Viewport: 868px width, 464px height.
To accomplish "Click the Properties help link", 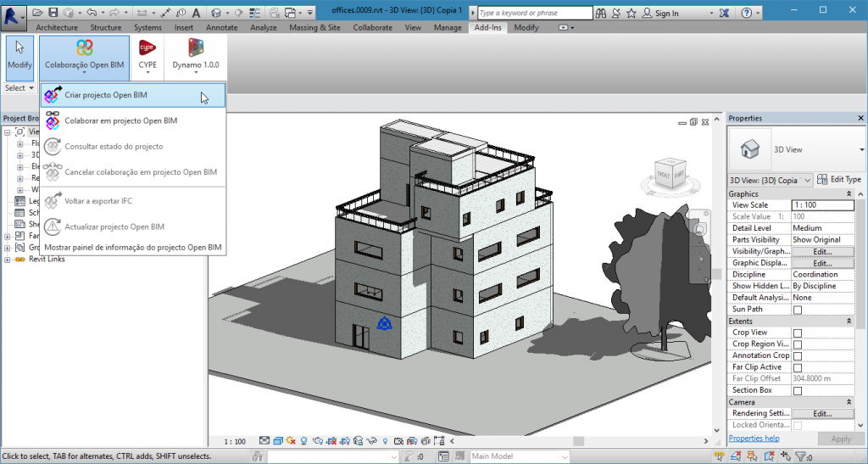I will point(754,439).
